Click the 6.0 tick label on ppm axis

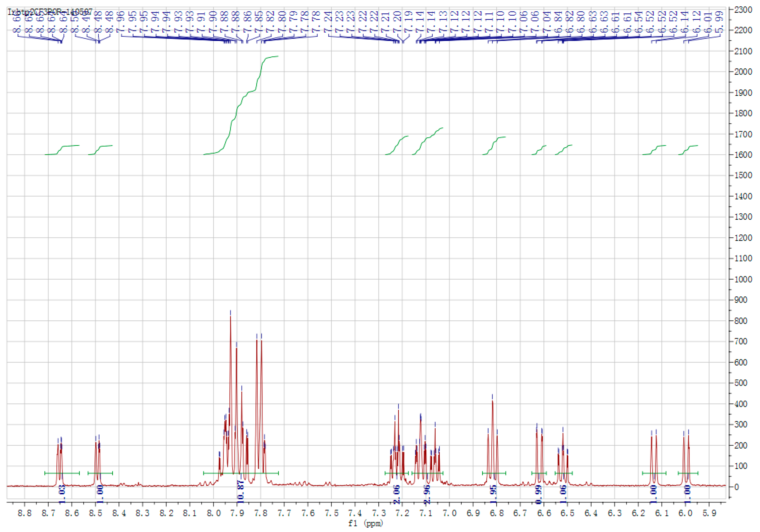pyautogui.click(x=685, y=513)
